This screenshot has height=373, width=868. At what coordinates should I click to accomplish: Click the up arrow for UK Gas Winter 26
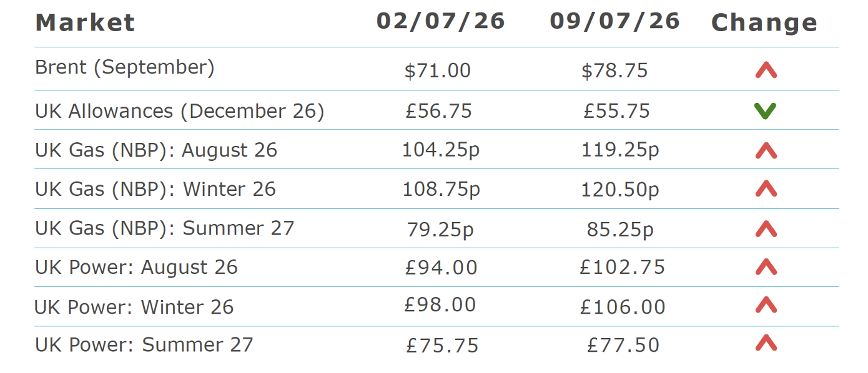click(766, 188)
